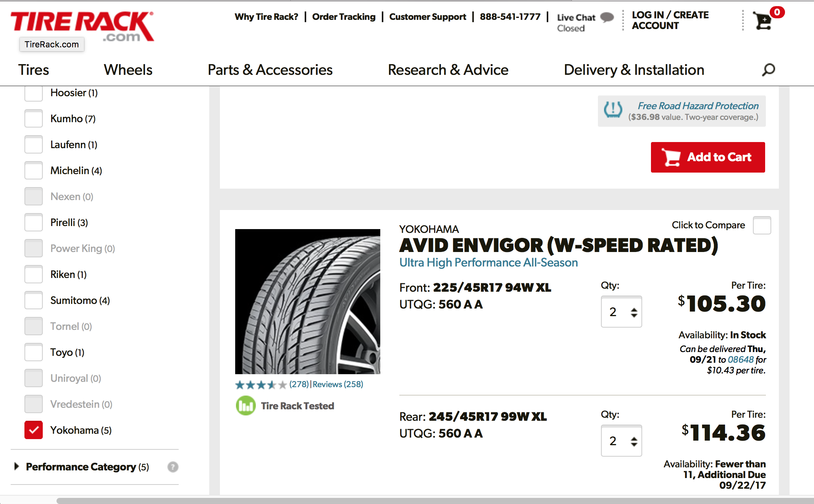Open the shopping cart icon
Image resolution: width=814 pixels, height=504 pixels.
coord(762,21)
